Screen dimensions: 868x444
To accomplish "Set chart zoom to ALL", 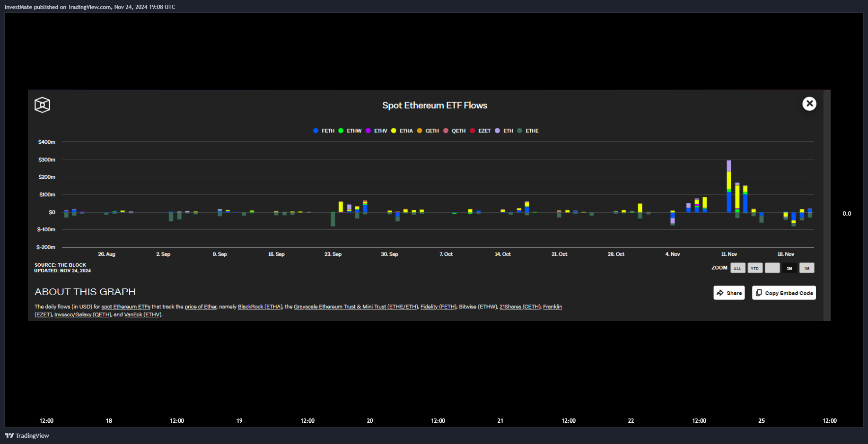I will [737, 268].
